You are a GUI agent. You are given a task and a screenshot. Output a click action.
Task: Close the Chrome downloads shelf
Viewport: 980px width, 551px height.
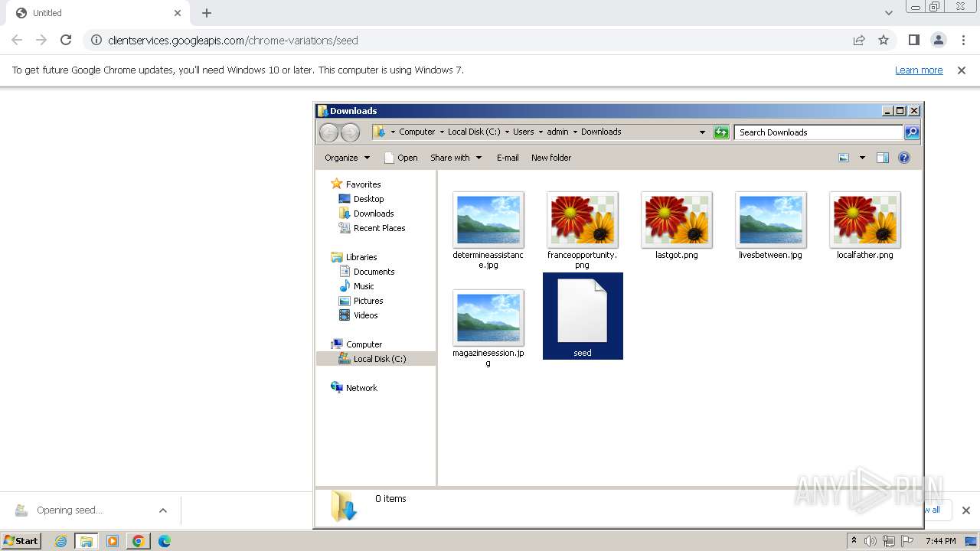pyautogui.click(x=965, y=510)
